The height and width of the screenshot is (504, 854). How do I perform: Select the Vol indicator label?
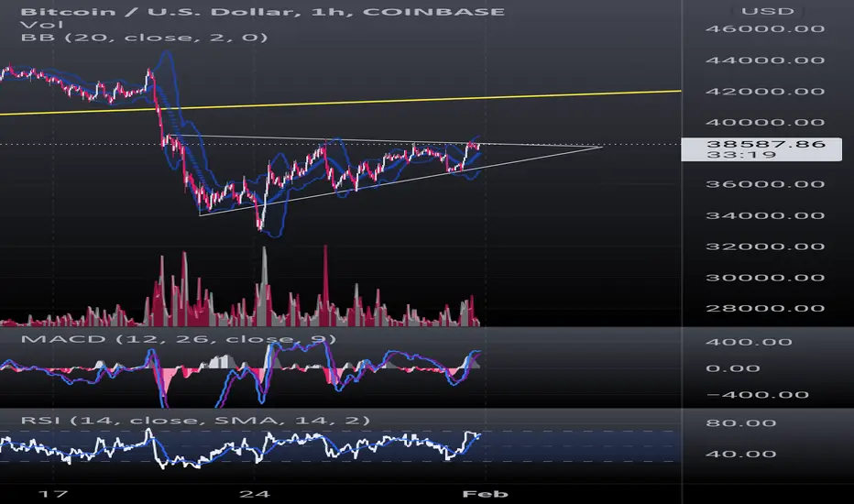pyautogui.click(x=42, y=25)
